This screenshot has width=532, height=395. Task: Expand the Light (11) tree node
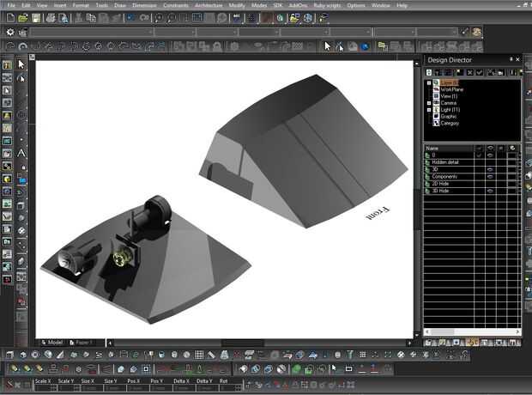(429, 110)
